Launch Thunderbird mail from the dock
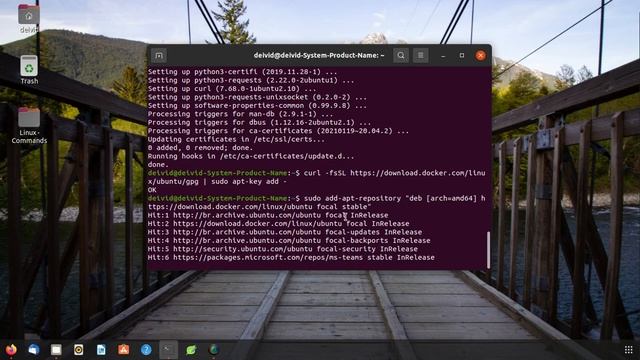The height and width of the screenshot is (360, 640). [x=34, y=349]
